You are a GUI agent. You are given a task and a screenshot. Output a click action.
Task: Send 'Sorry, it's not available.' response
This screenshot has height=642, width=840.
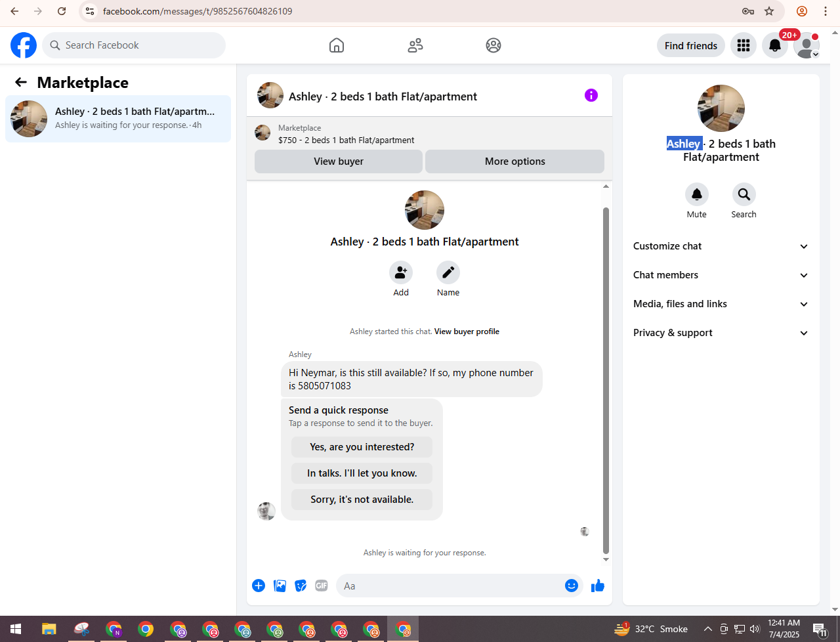362,500
